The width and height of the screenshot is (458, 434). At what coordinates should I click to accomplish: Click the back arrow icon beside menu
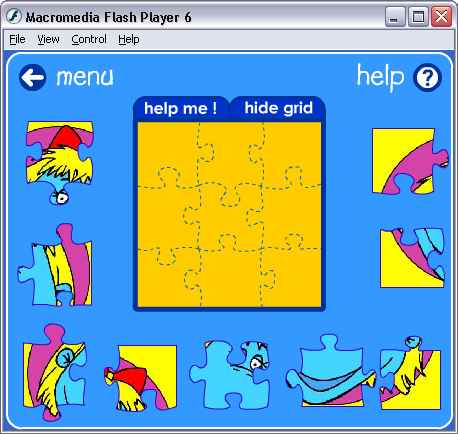[x=33, y=77]
